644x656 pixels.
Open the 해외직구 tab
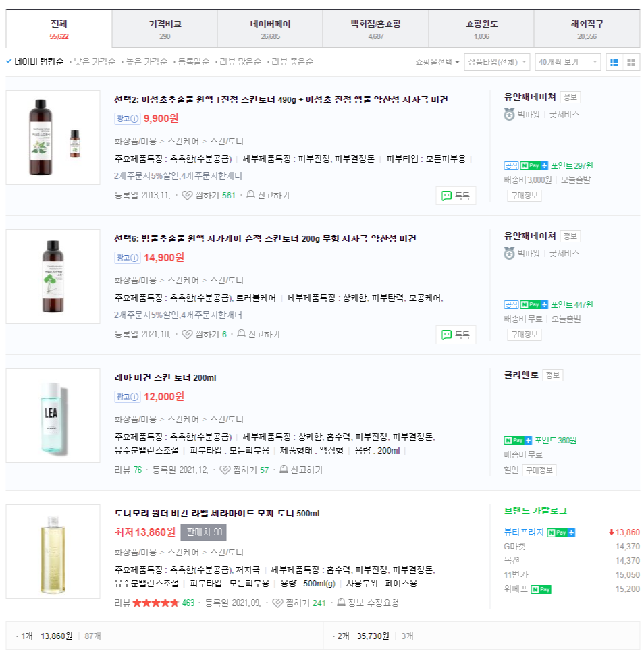587,29
